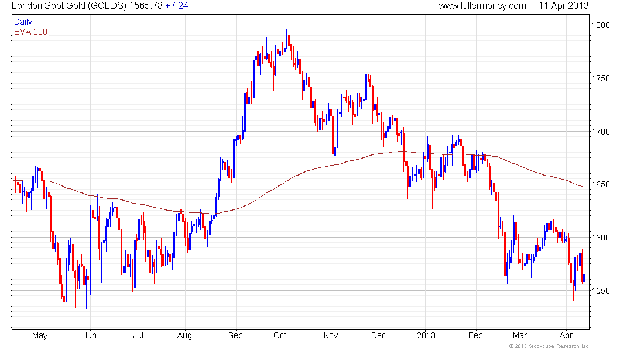Click the Jun label on time axis
Screen dimensions: 644x351
(90, 335)
